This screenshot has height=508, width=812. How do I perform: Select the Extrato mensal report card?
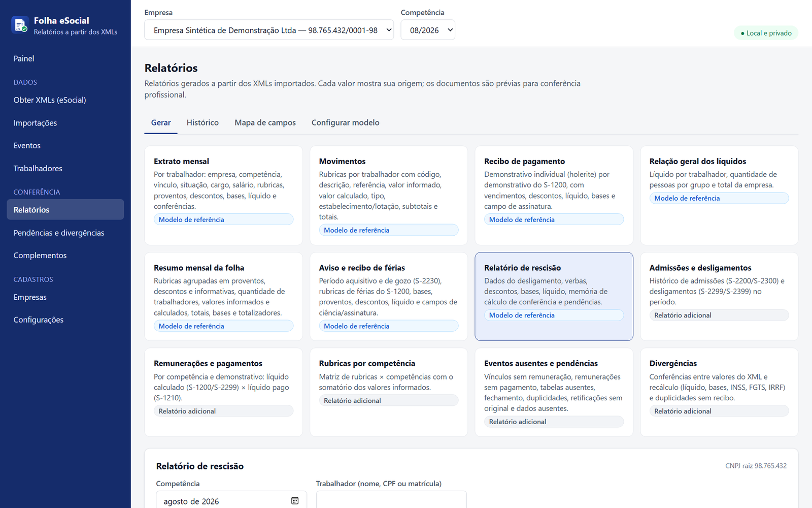coord(224,196)
